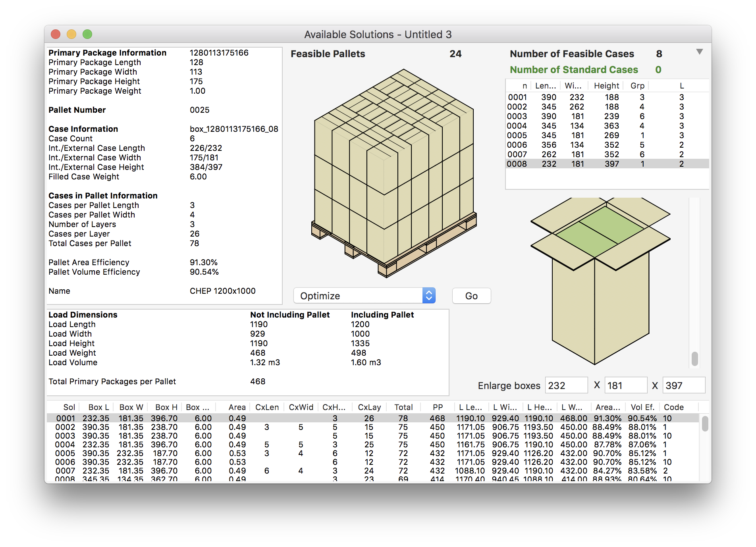Sort cases by n column header
This screenshot has height=547, width=756.
[518, 86]
